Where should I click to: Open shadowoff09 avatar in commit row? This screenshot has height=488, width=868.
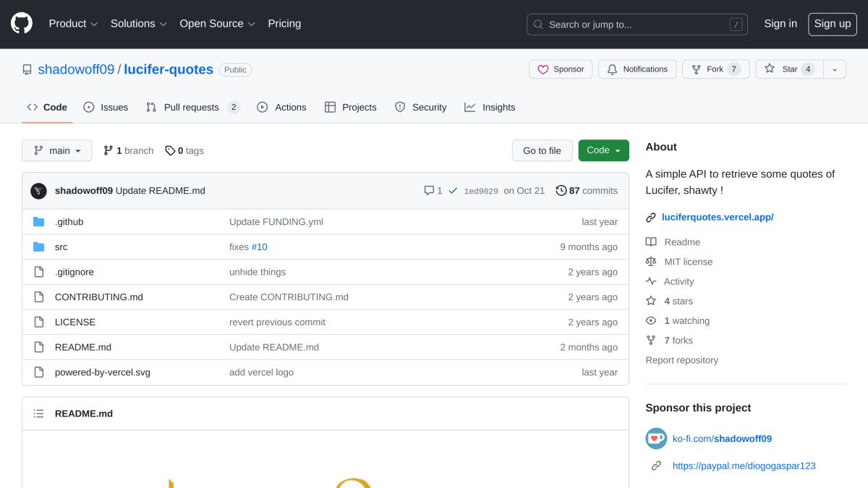(x=38, y=191)
